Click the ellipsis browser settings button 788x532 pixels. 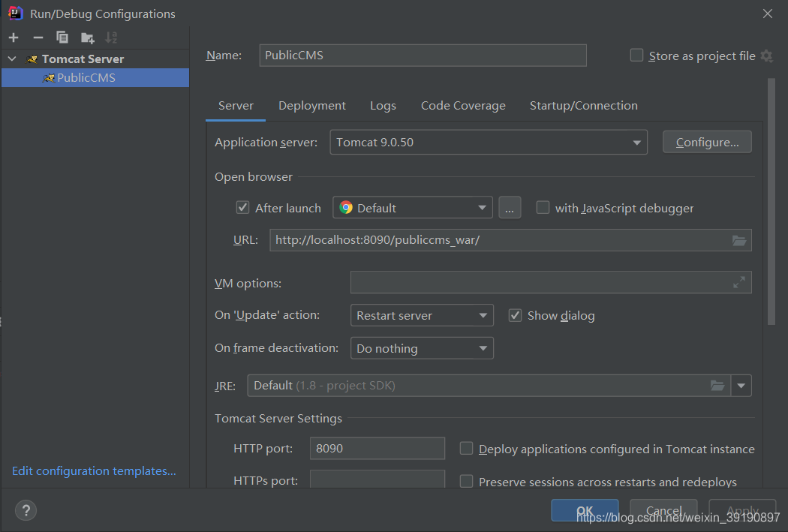click(510, 208)
